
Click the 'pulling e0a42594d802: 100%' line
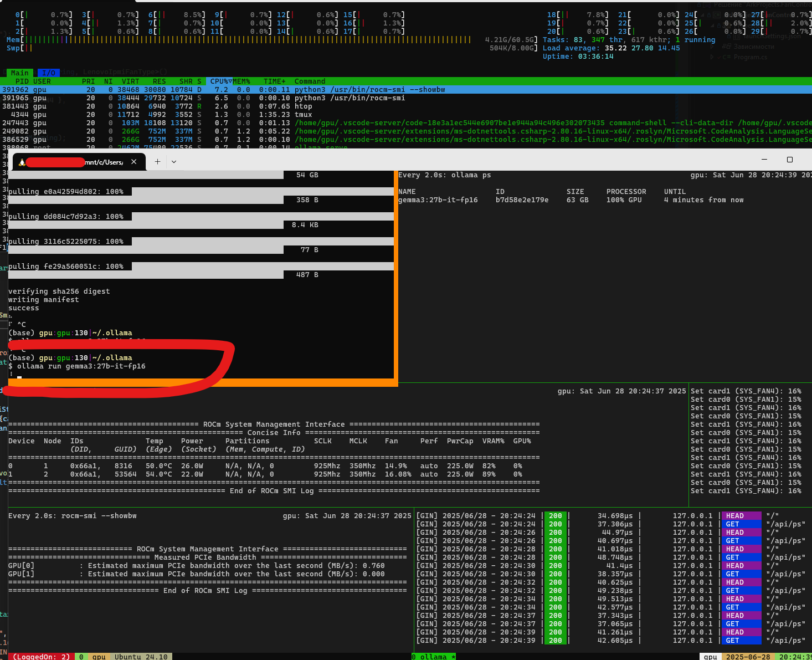coord(66,192)
